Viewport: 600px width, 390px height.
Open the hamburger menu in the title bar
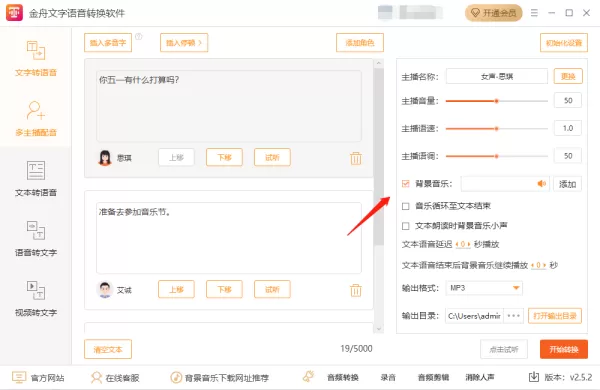coord(534,13)
